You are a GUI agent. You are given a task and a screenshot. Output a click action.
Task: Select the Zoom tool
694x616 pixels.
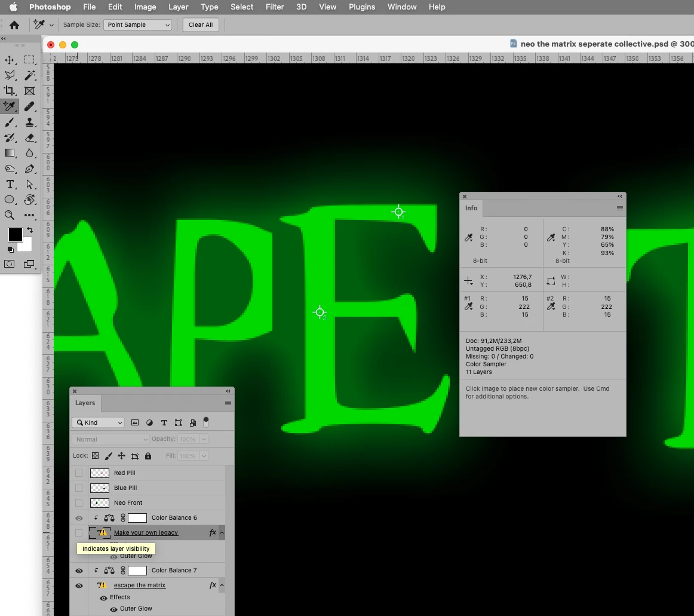[x=10, y=215]
